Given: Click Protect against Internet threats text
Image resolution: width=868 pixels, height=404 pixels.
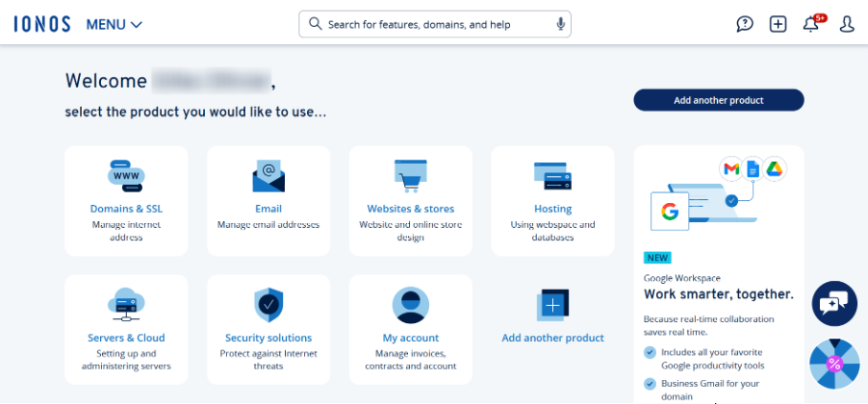Looking at the screenshot, I should [x=268, y=361].
